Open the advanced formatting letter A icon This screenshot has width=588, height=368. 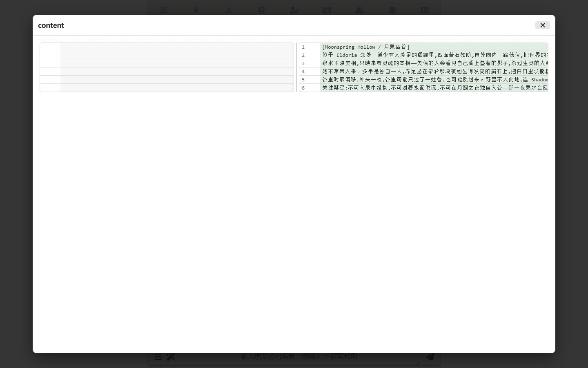pos(229,10)
